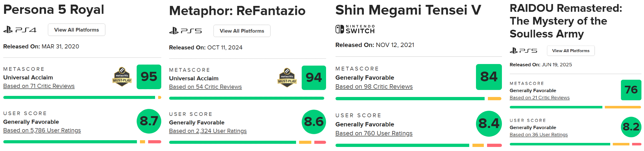644x151 pixels.
Task: Open Based on 5,786 User Ratings link
Action: tap(42, 130)
